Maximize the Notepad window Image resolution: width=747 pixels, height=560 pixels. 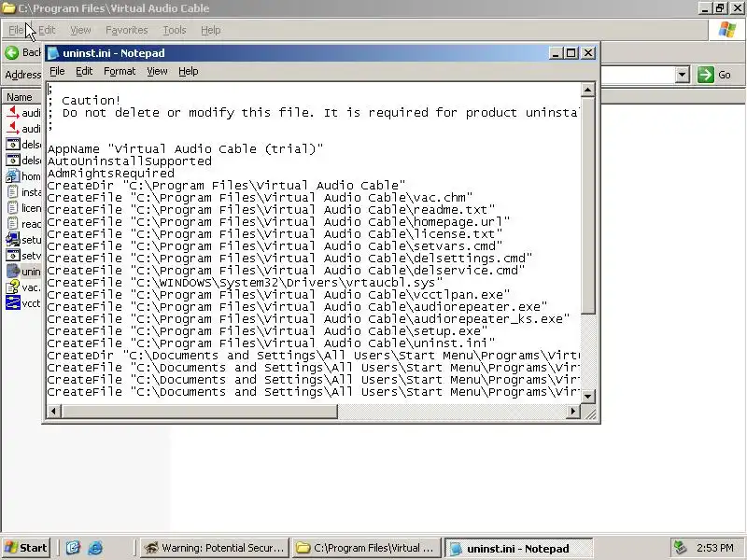click(x=571, y=53)
